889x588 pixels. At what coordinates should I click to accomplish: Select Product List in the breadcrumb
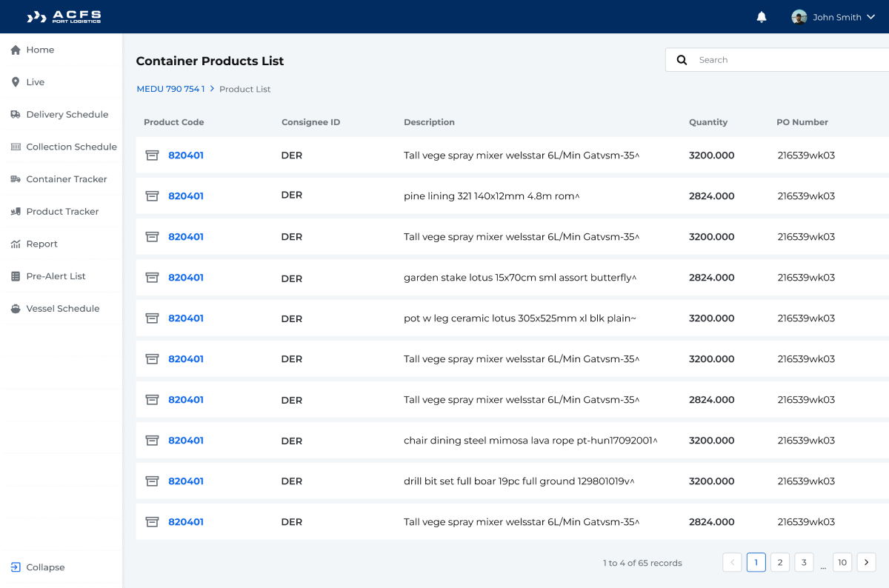point(245,88)
